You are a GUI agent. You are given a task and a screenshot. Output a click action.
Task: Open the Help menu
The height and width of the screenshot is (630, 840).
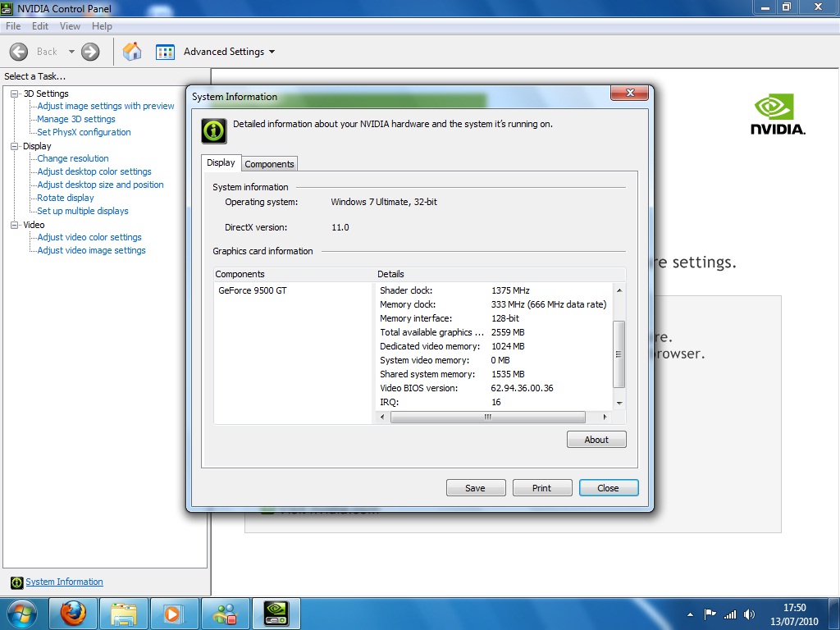102,26
